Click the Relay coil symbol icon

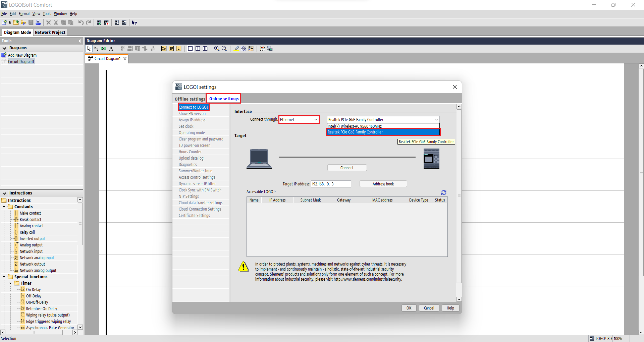click(x=16, y=232)
